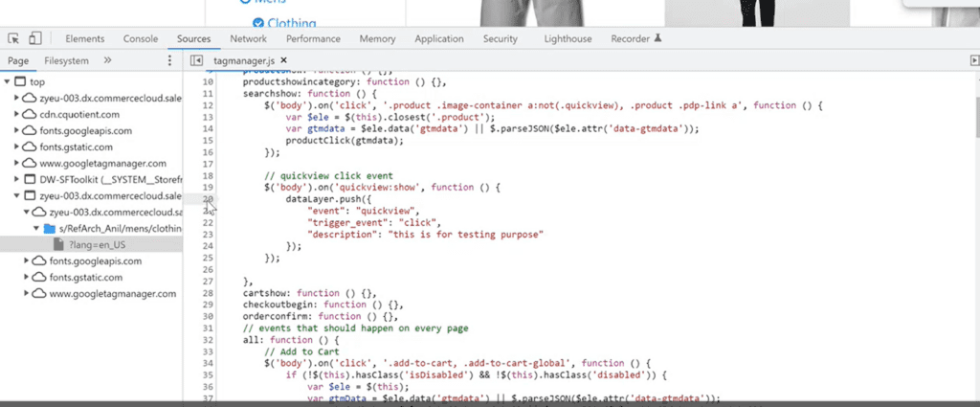Image resolution: width=980 pixels, height=407 pixels.
Task: Collapse the top frame tree node
Action: pyautogui.click(x=8, y=82)
